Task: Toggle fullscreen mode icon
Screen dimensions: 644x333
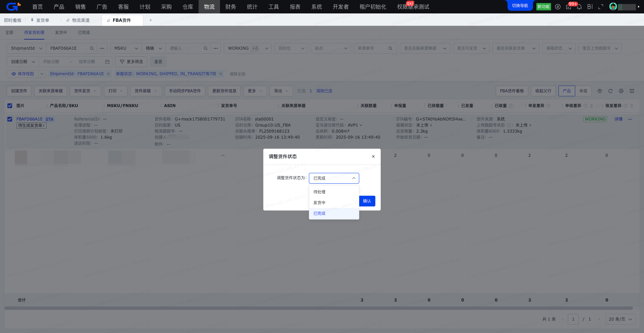Action: pos(601,7)
